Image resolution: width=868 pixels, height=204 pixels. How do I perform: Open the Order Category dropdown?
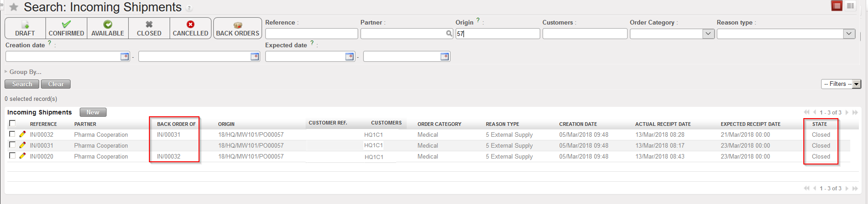click(x=708, y=34)
